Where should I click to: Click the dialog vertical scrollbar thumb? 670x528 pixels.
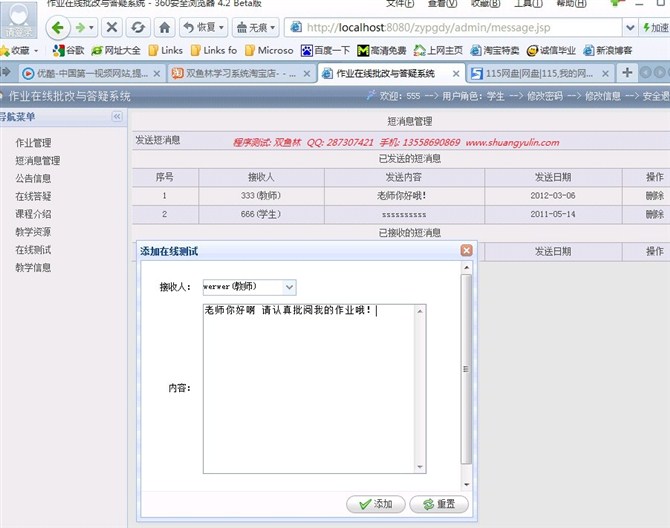coord(466,369)
